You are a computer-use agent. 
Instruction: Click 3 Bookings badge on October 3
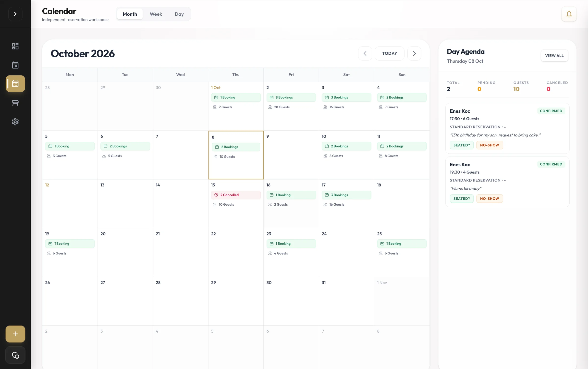point(346,97)
